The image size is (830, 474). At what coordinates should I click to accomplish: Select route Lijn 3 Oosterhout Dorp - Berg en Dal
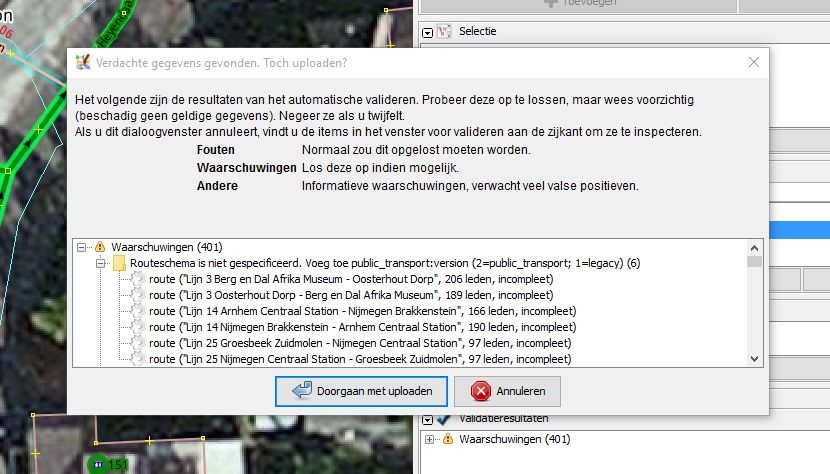coord(351,295)
